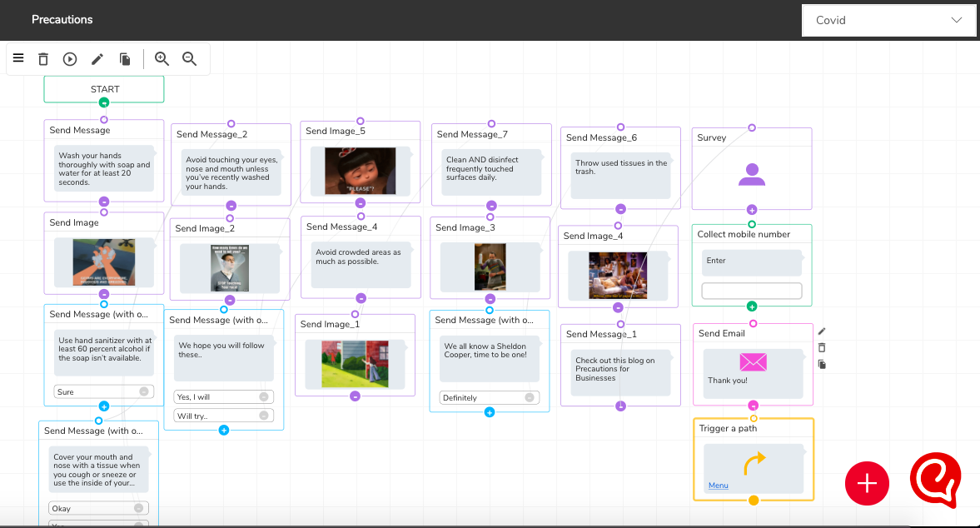
Task: Click the person icon in Survey node
Action: tap(752, 174)
